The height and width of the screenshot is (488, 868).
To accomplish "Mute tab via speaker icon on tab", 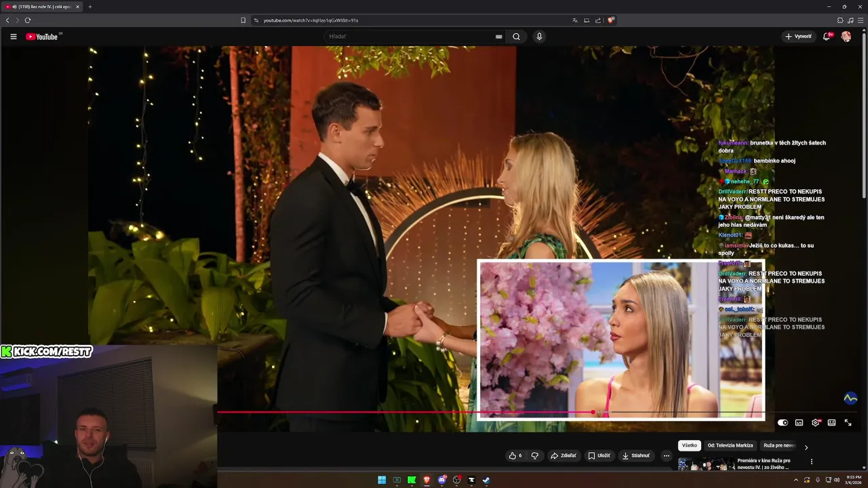I will pos(14,7).
